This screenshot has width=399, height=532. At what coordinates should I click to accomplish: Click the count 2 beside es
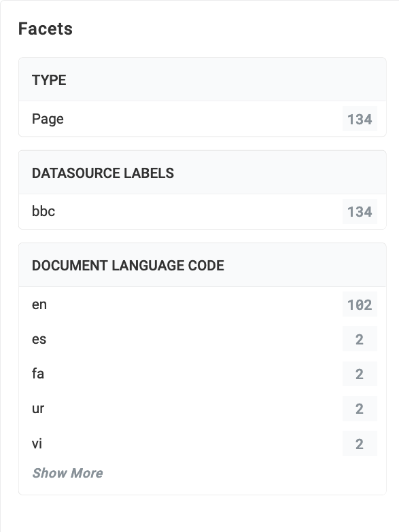[360, 339]
